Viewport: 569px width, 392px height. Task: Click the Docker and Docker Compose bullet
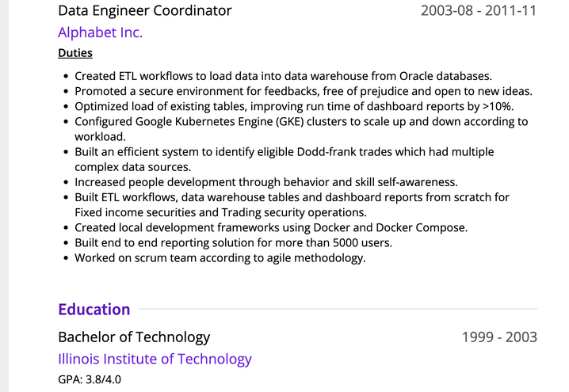[271, 228]
